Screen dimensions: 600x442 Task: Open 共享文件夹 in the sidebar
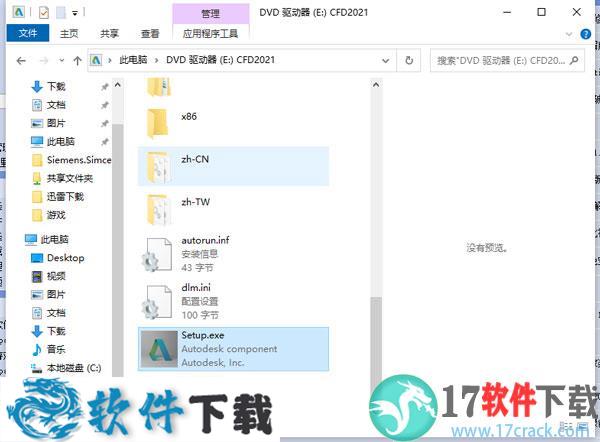coord(70,178)
